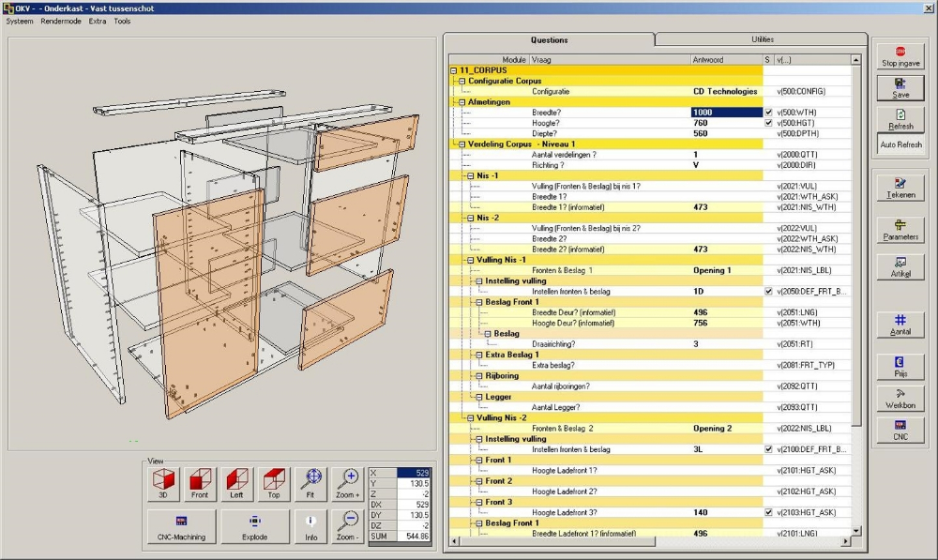Viewport: 938px width, 560px height.
Task: Click the Tekenen icon
Action: pos(900,189)
